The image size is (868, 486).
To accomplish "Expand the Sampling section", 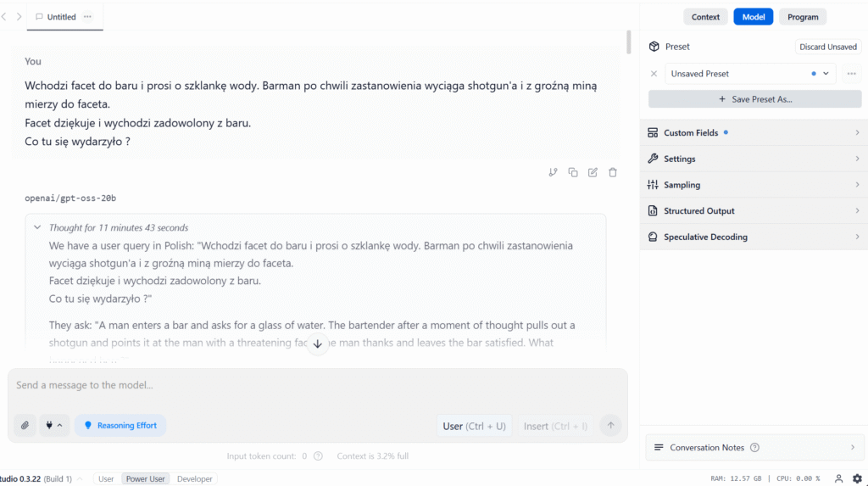I will coord(753,185).
